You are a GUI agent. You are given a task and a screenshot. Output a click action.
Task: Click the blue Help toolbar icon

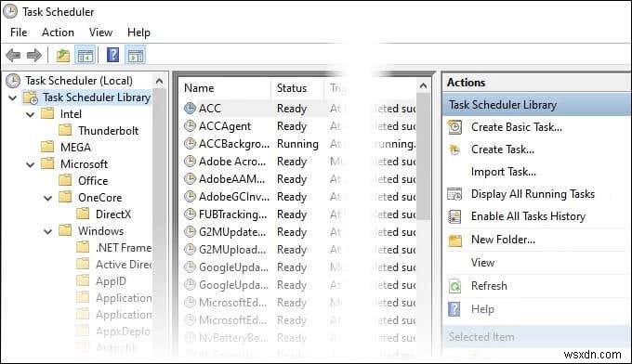(x=112, y=55)
